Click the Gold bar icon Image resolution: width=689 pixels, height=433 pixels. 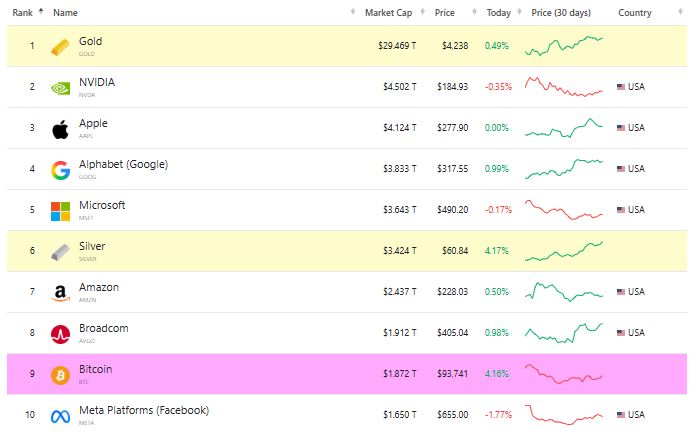60,46
